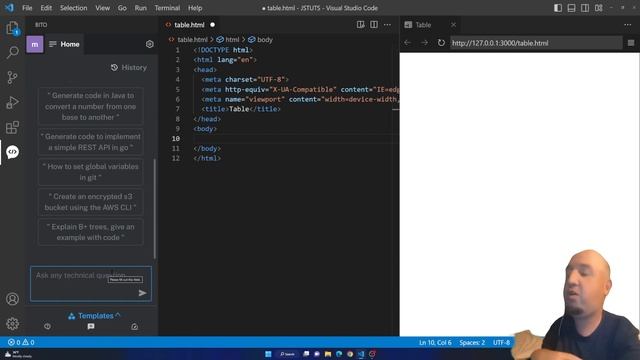This screenshot has height=360, width=640.
Task: Change indentation via 'Spaces: 2'
Action: tap(472, 342)
